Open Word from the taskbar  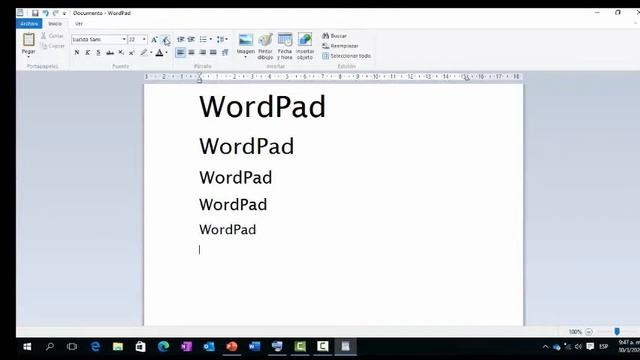pos(254,347)
